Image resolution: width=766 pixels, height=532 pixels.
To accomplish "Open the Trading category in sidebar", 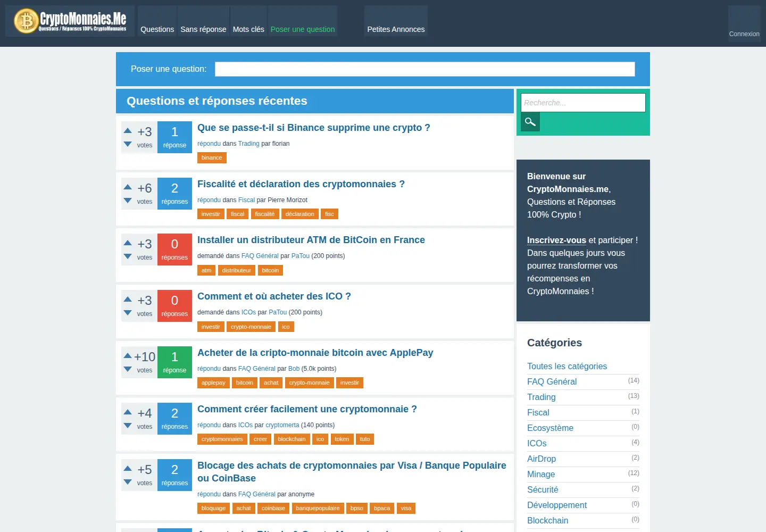I will [x=542, y=397].
